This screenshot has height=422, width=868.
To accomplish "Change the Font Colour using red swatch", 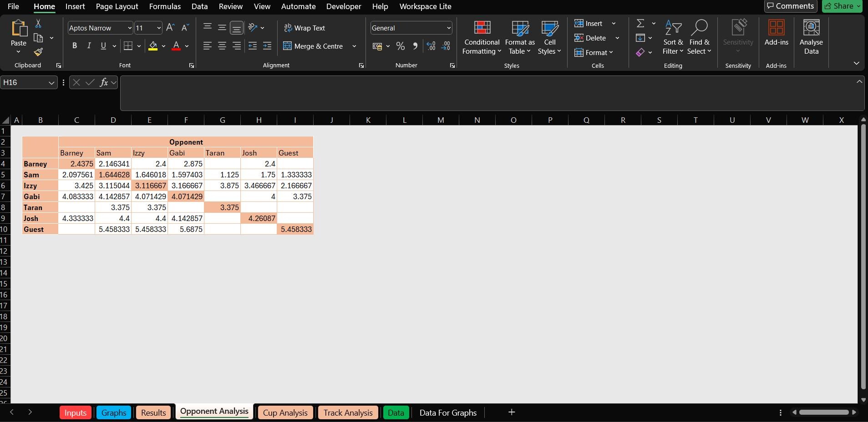I will click(176, 46).
